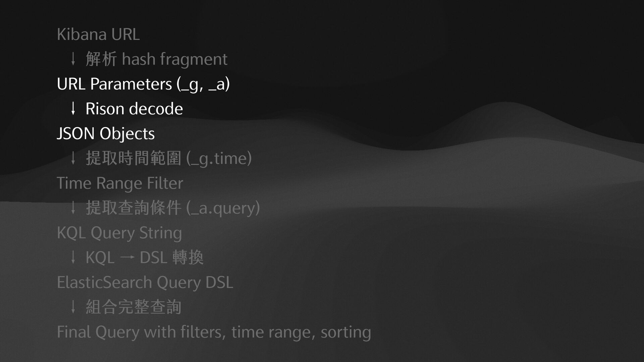Click the arrow before '(_g.time)' step

73,158
